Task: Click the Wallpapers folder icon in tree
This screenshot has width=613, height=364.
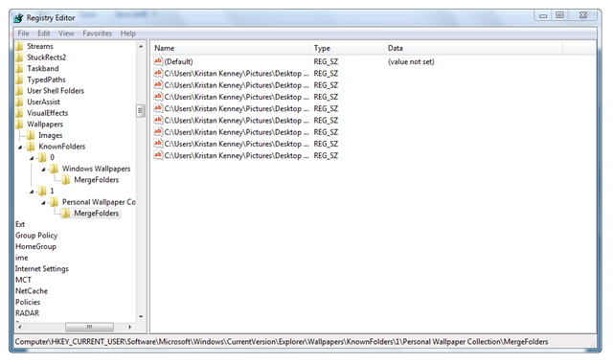Action: point(19,125)
